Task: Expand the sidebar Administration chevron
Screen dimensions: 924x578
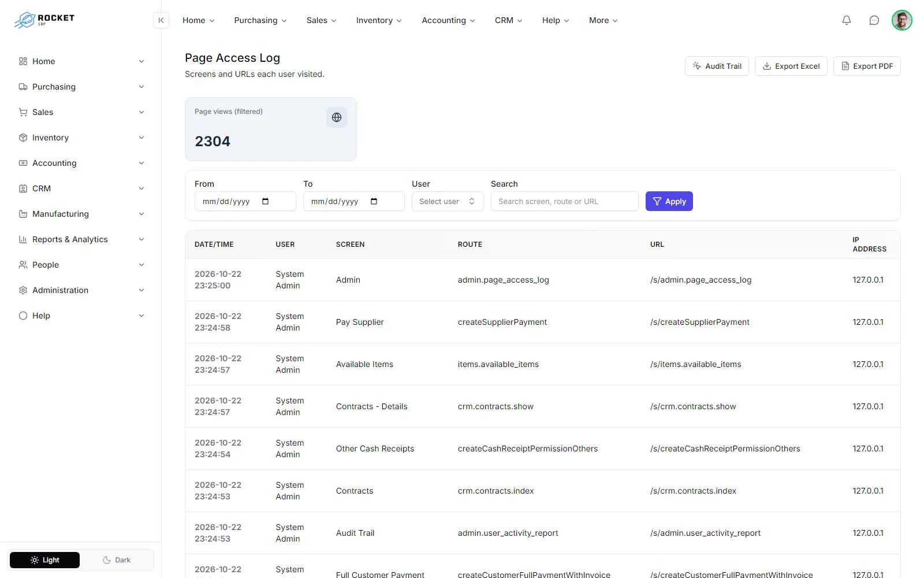Action: [141, 290]
